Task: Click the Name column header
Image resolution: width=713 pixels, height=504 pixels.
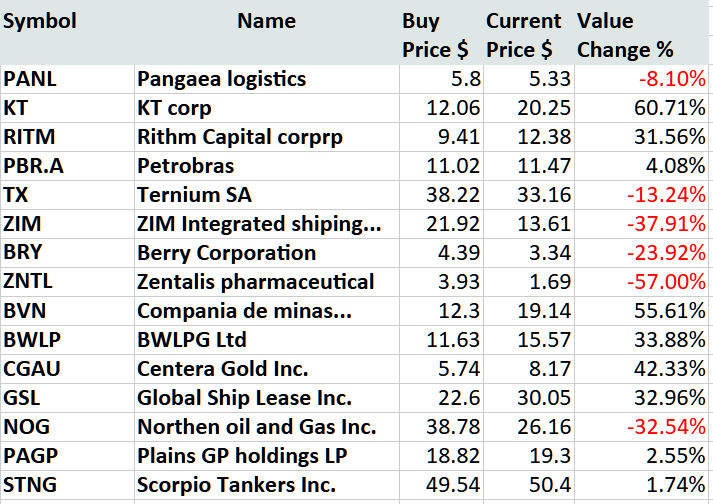Action: [266, 21]
